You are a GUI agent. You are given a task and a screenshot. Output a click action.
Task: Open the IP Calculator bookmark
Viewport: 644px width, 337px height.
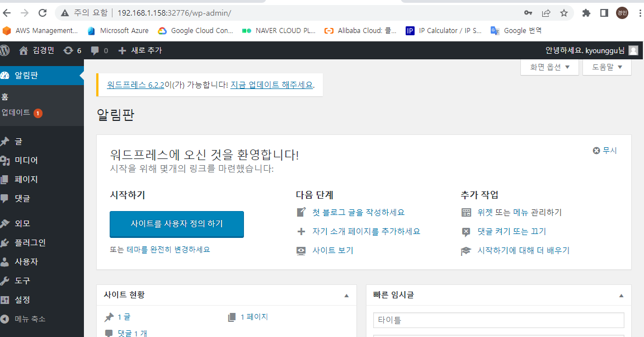pos(444,31)
